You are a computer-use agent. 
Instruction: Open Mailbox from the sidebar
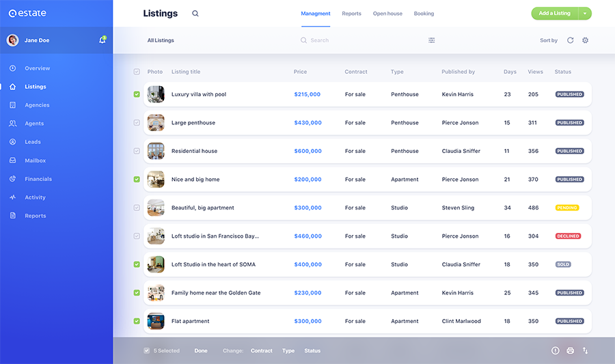[36, 160]
